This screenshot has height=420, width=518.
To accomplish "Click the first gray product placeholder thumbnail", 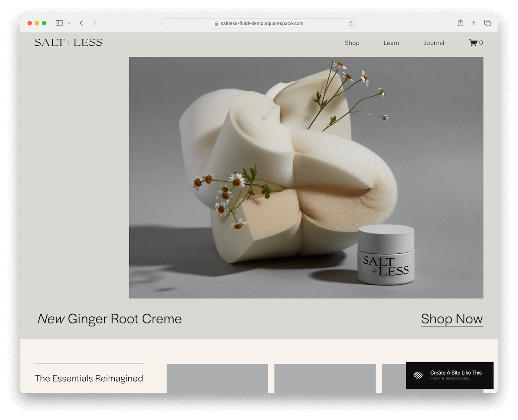I will (x=217, y=379).
